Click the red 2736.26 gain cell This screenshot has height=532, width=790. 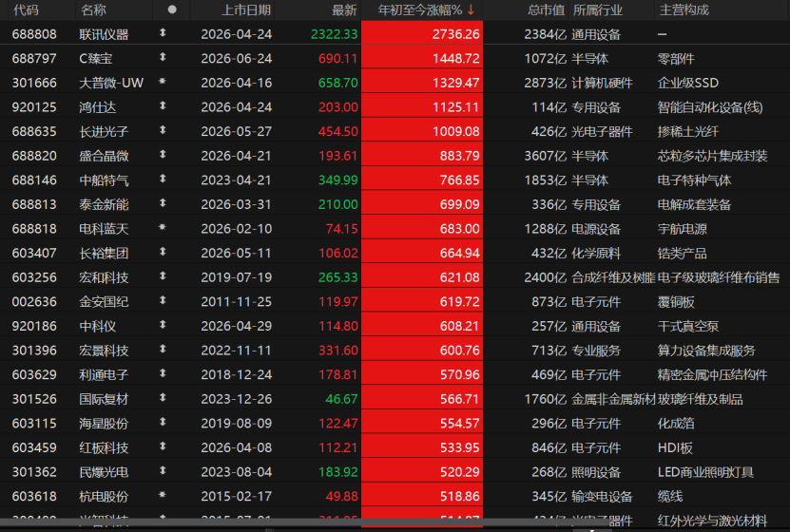pos(422,33)
